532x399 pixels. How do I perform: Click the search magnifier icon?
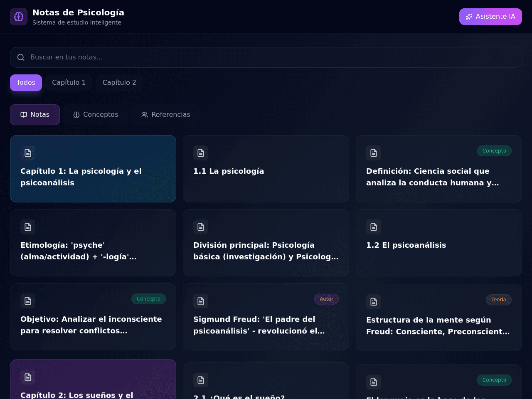click(x=21, y=57)
